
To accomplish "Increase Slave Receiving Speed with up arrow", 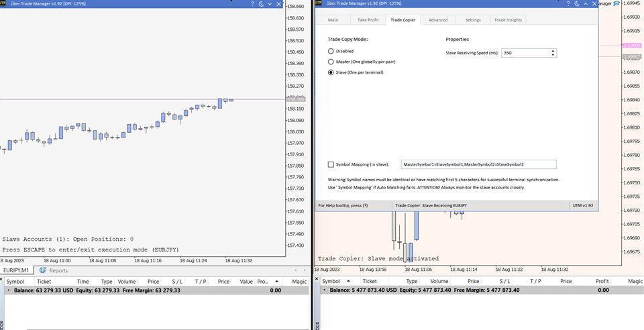I will pos(552,51).
